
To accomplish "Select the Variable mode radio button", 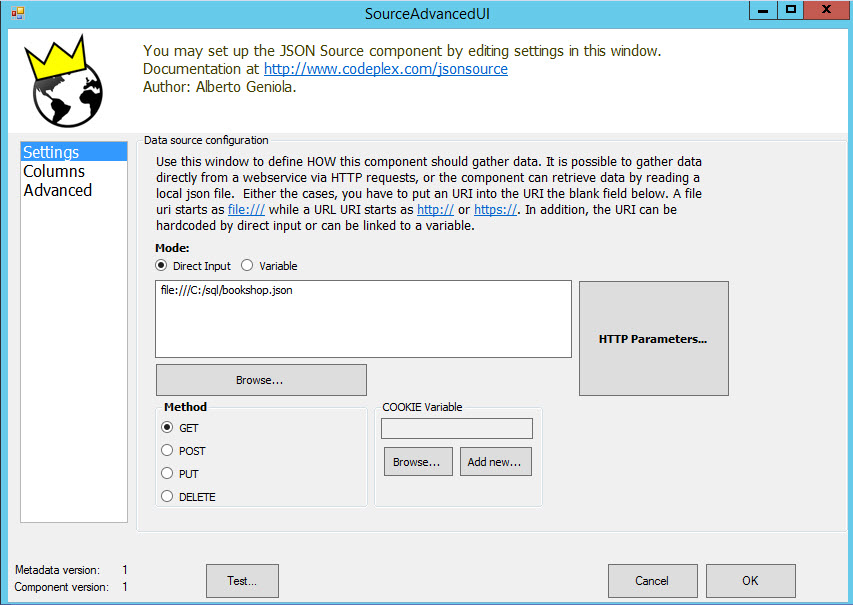I will (247, 266).
